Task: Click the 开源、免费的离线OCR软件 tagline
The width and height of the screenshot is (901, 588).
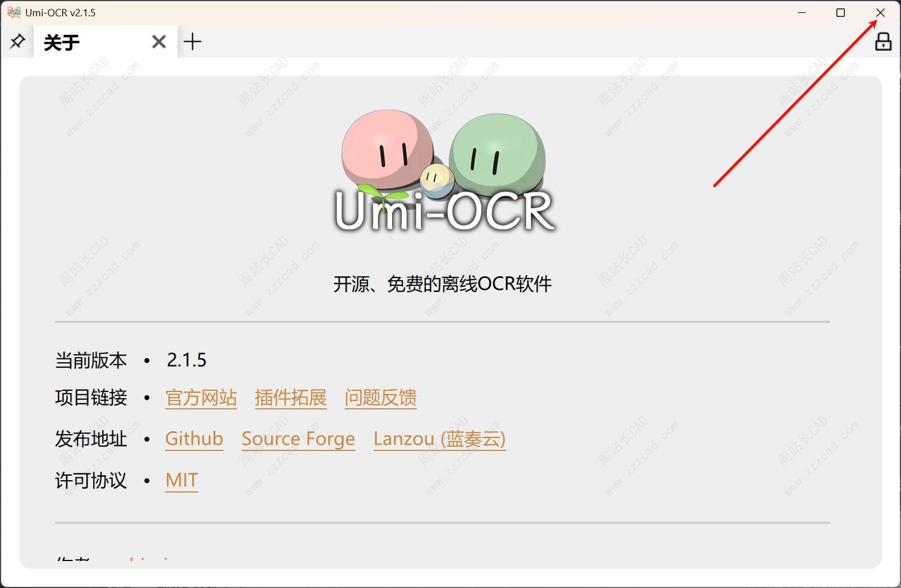Action: 443,284
